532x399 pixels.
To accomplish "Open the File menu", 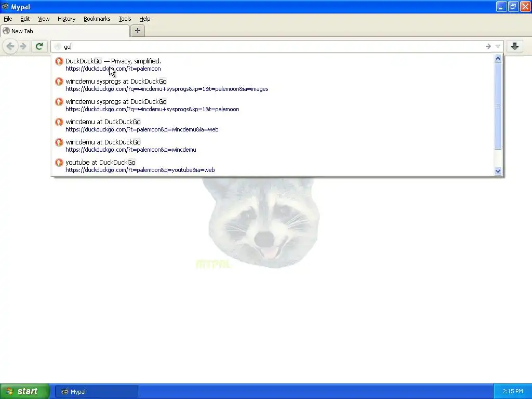I will 8,19.
